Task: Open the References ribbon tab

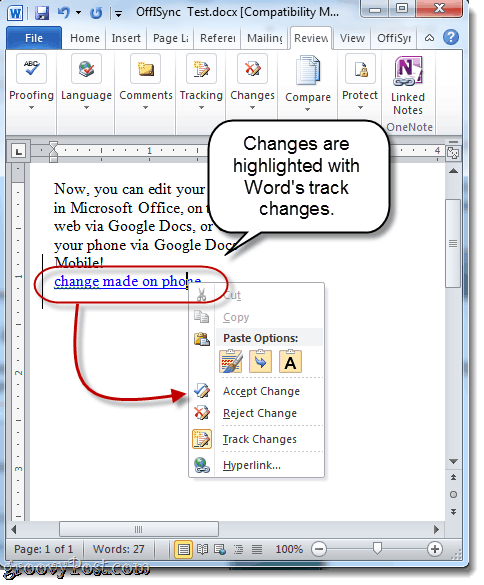Action: (218, 38)
